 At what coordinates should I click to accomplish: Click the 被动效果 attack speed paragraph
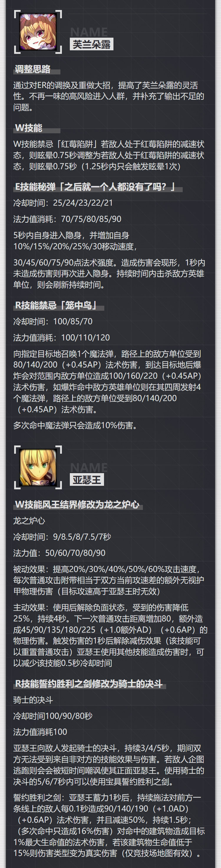(109, 580)
